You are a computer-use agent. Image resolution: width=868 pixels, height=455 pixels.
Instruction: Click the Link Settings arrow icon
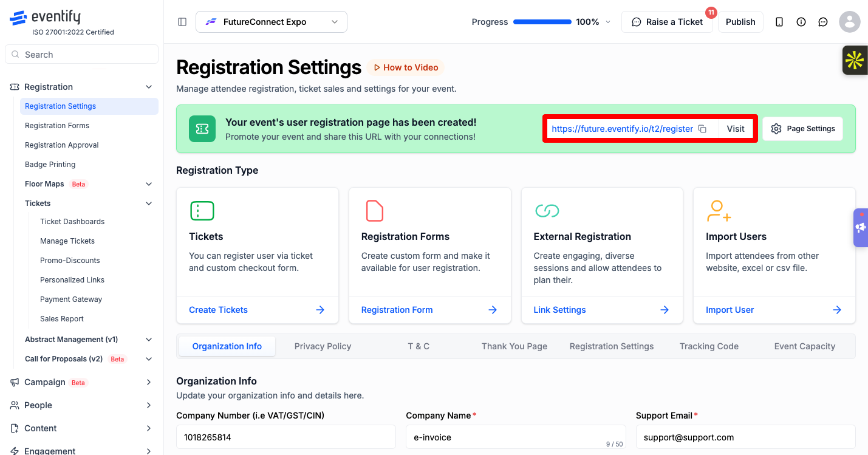coord(665,310)
